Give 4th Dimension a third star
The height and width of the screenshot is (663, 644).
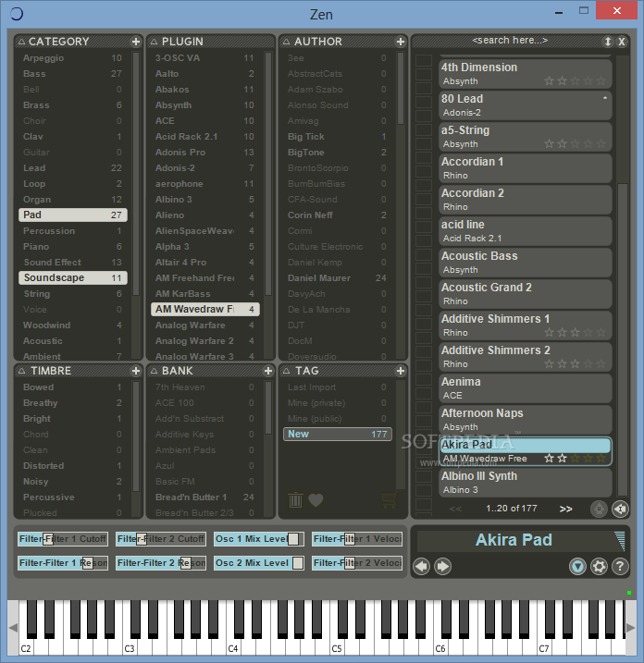click(x=575, y=80)
